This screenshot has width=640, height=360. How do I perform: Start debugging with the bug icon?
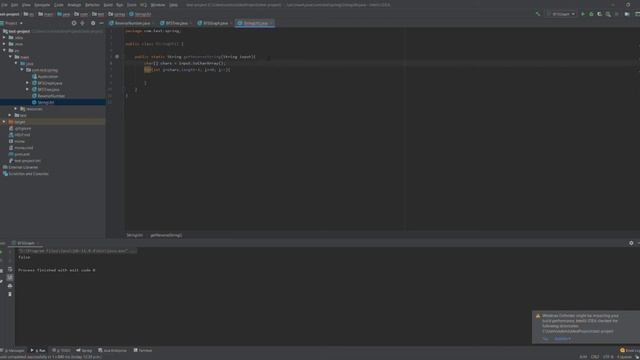591,14
